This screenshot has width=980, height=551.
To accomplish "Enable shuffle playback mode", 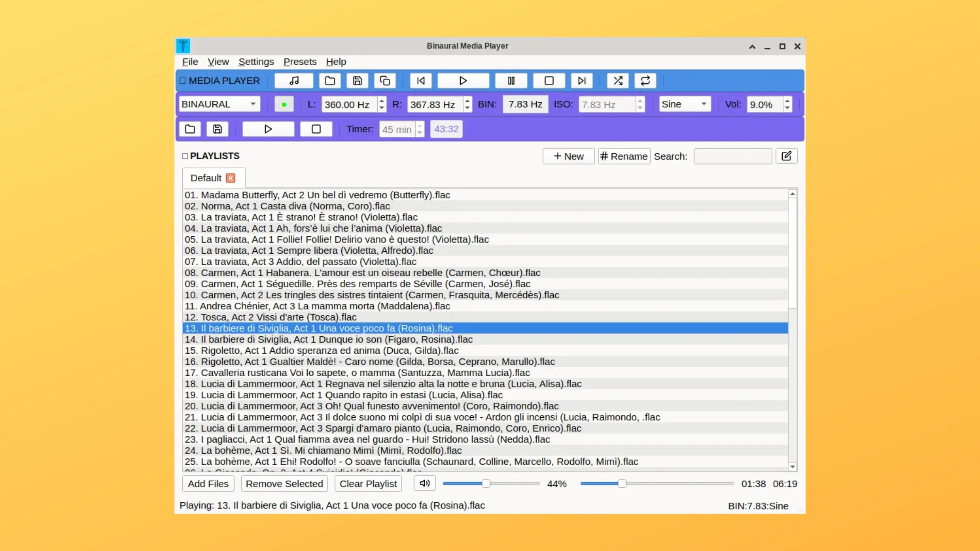I will [618, 81].
